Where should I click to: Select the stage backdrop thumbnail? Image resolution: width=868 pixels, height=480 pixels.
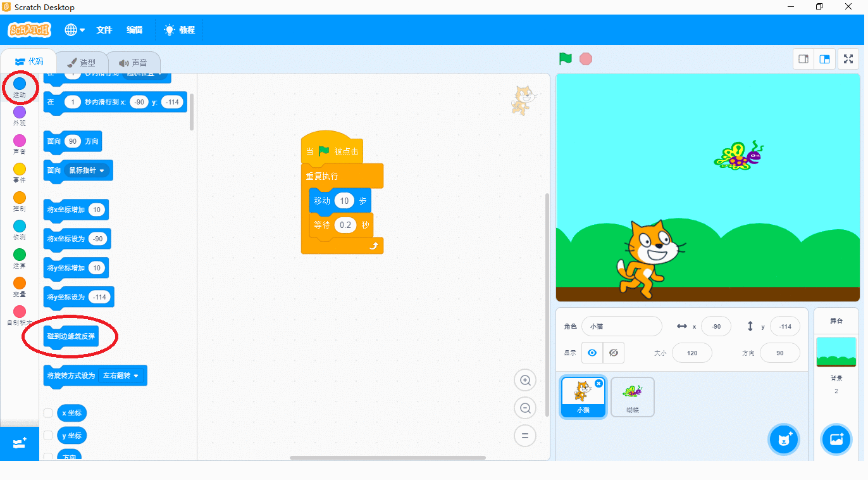pyautogui.click(x=836, y=352)
